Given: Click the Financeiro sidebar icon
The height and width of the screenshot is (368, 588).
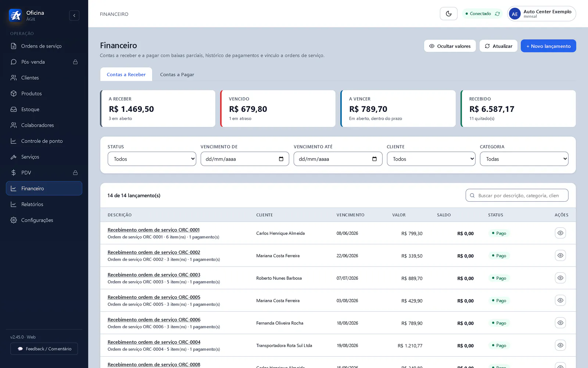Looking at the screenshot, I should point(14,188).
